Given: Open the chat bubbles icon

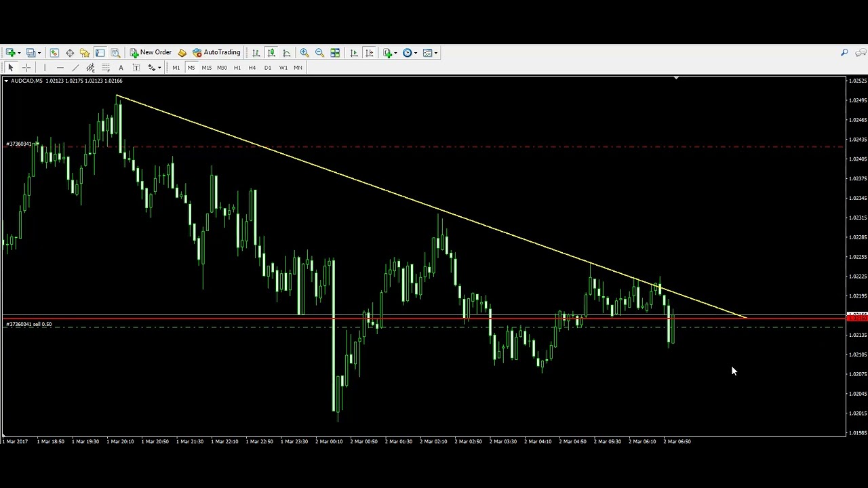Looking at the screenshot, I should (861, 52).
